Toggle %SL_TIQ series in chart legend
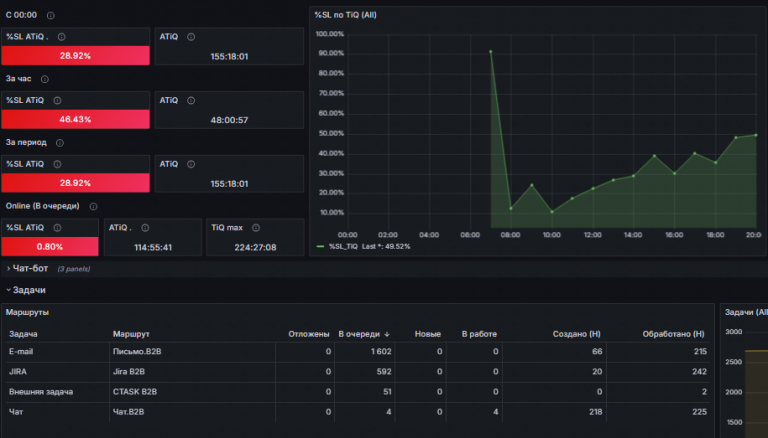768x438 pixels. (343, 246)
